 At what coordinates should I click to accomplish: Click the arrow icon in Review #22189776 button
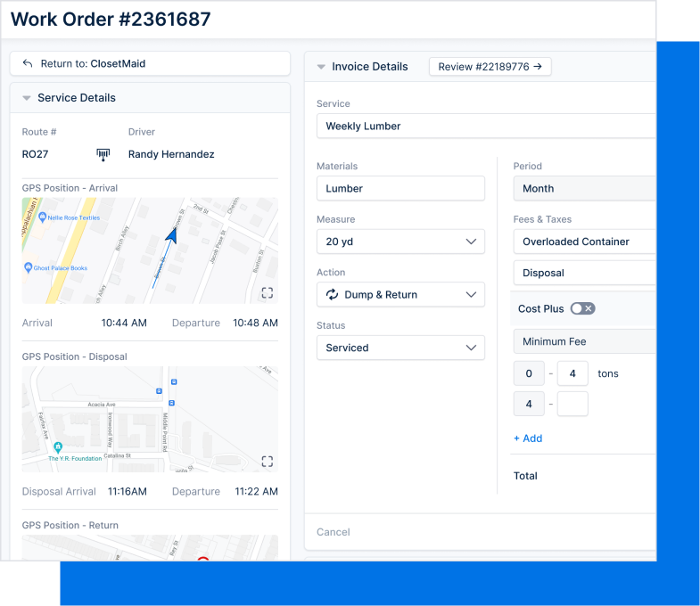click(538, 67)
